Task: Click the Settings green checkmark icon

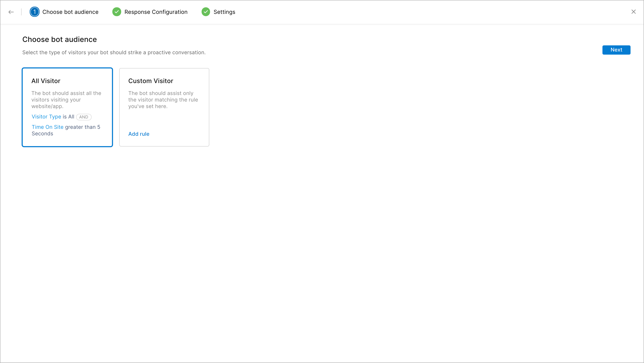Action: pos(205,12)
